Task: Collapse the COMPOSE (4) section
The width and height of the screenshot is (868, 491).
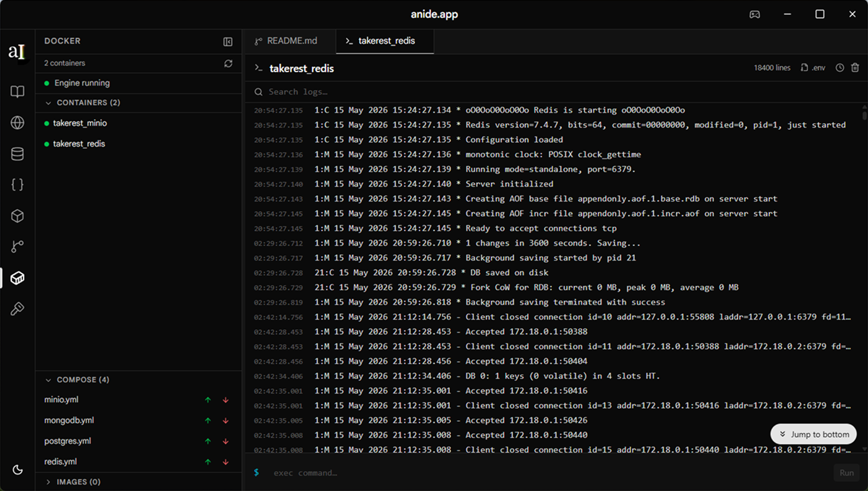Action: click(x=138, y=380)
